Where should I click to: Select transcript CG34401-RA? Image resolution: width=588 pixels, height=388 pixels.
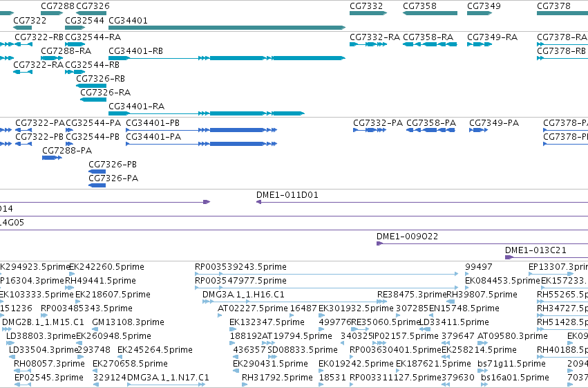tap(207, 113)
